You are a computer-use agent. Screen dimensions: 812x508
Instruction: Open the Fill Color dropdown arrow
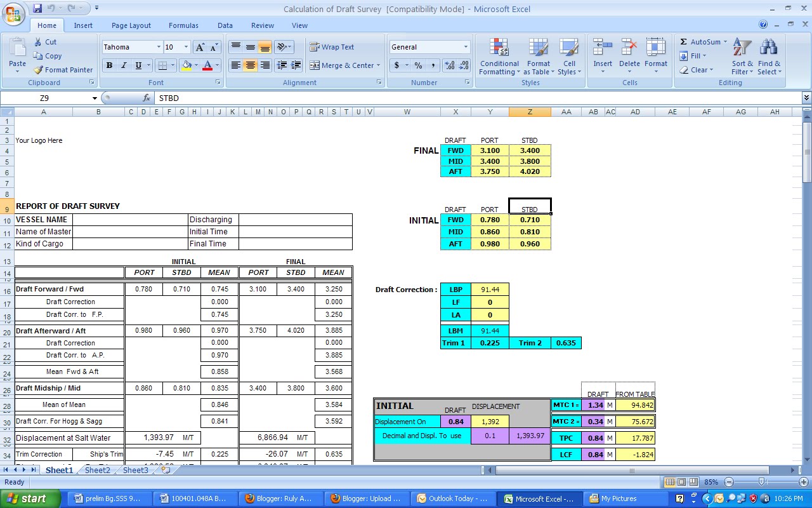coord(197,65)
